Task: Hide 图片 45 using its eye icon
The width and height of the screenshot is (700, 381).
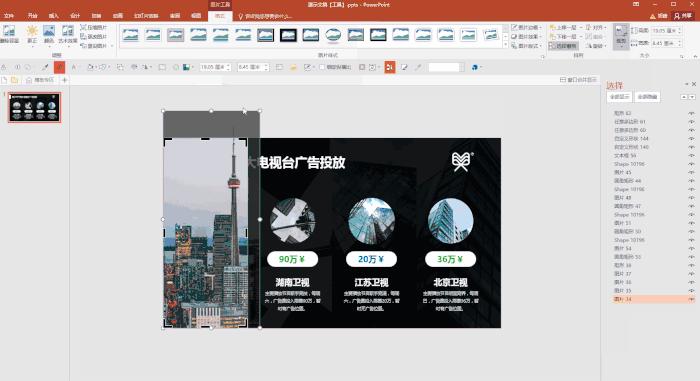Action: pos(691,172)
